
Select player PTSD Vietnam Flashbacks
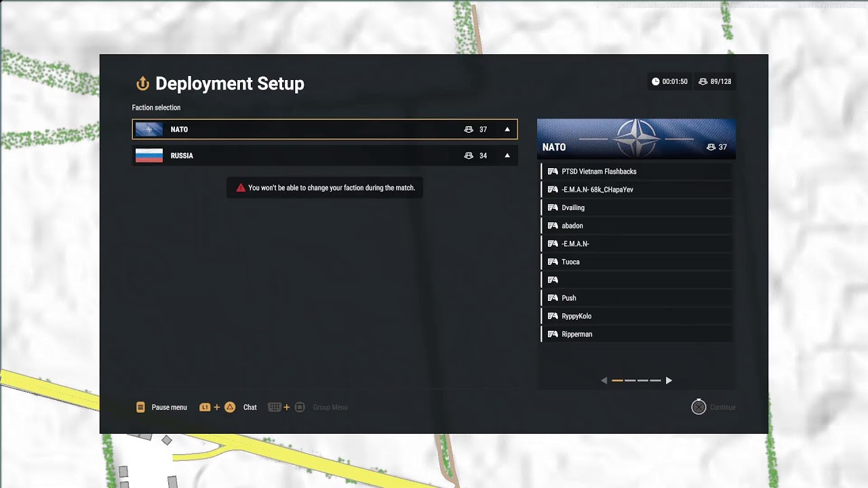pos(636,171)
